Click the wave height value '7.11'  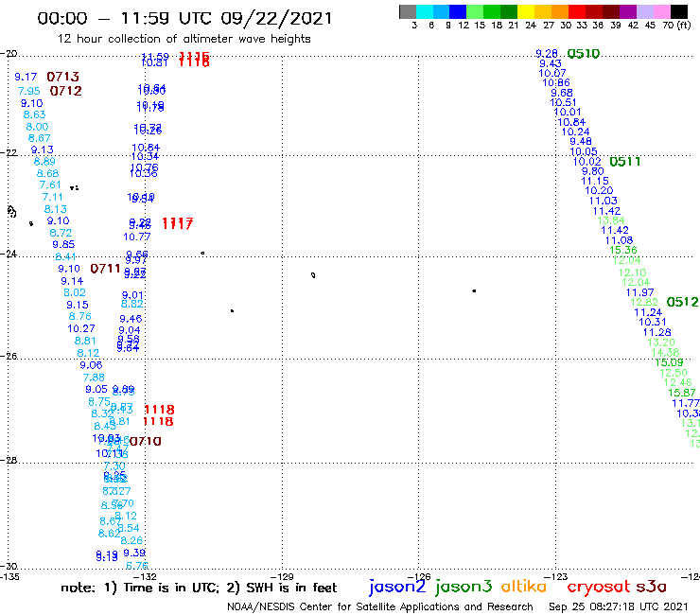pyautogui.click(x=53, y=197)
